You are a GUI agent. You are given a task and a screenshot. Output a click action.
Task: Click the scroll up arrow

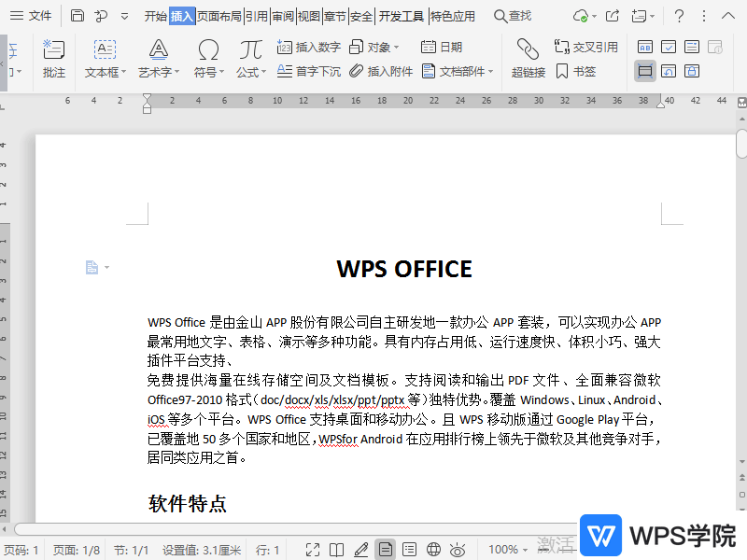click(x=741, y=119)
